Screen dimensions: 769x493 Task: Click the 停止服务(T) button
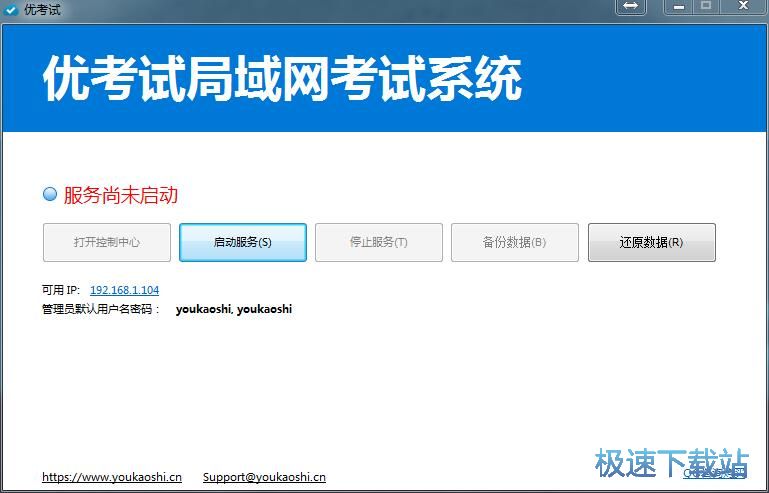pyautogui.click(x=379, y=242)
